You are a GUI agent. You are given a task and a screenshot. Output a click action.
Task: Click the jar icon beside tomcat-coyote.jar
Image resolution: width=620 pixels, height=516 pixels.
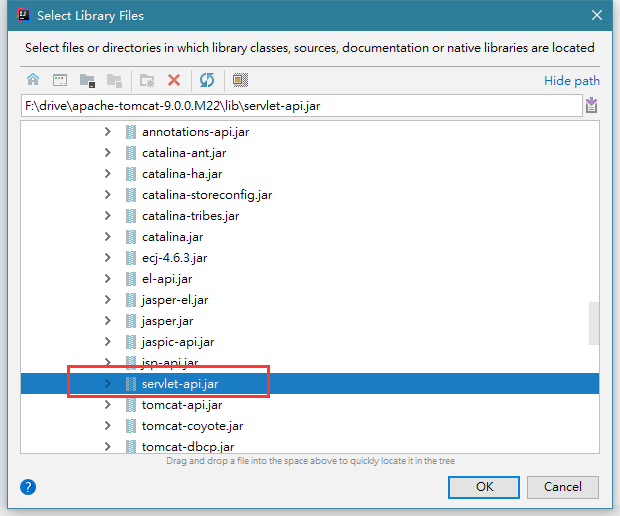(x=131, y=425)
